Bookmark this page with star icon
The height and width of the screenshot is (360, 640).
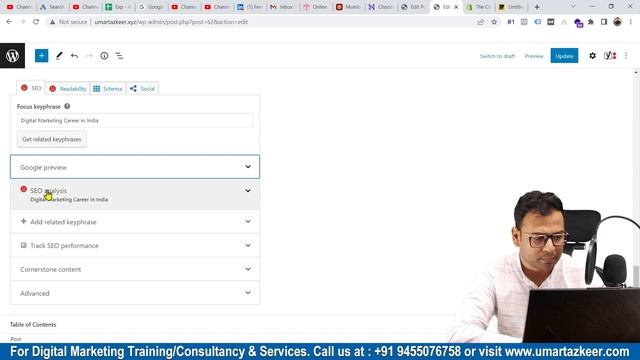[x=494, y=22]
